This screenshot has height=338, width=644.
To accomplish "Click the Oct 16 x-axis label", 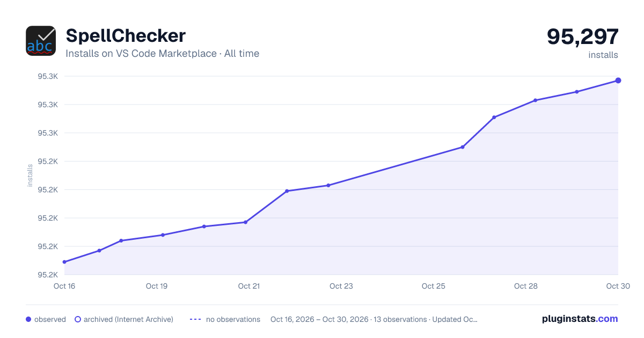I will 64,286.
